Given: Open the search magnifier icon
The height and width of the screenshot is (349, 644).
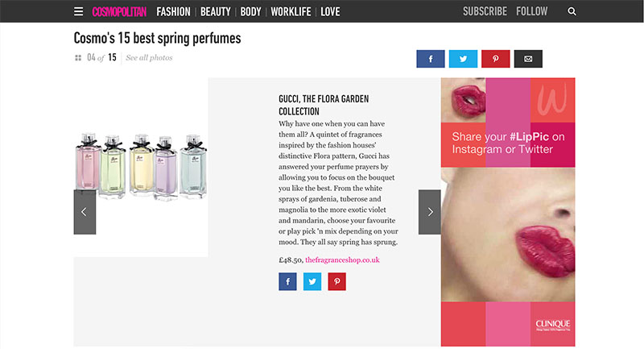Looking at the screenshot, I should click(x=572, y=11).
